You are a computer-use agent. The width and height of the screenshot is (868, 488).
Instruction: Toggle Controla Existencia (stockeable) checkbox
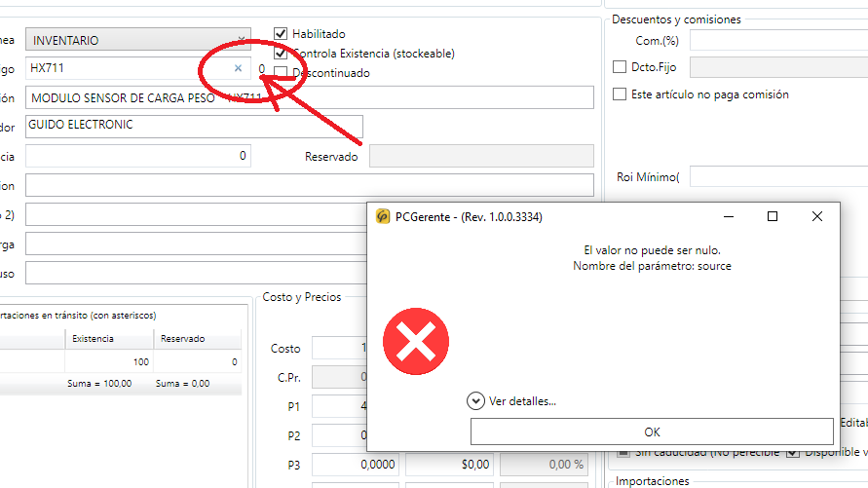point(282,54)
